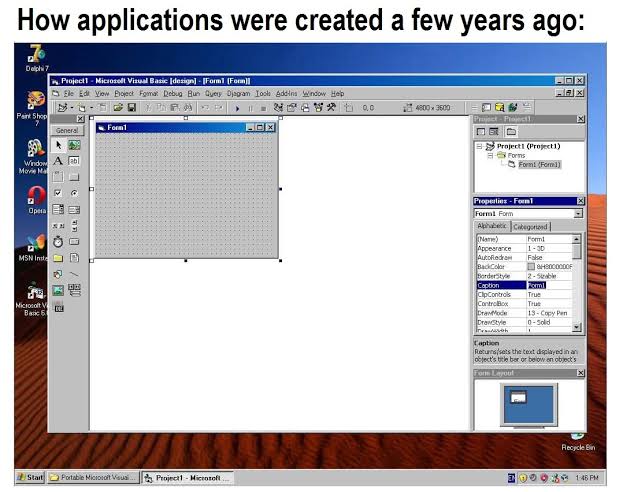This screenshot has height=492, width=623.
Task: Select the Frame control in toolbox
Action: tap(58, 177)
